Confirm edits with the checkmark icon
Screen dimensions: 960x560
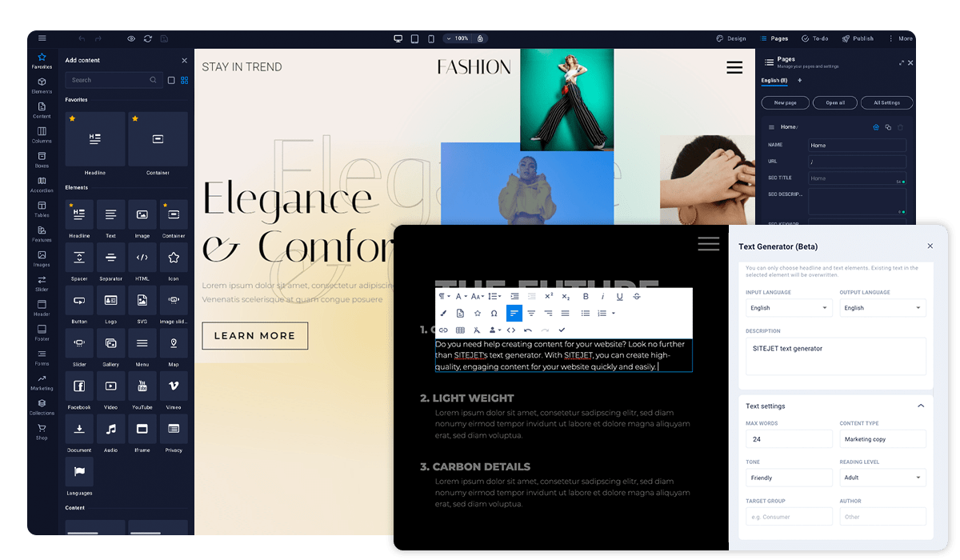pos(562,330)
